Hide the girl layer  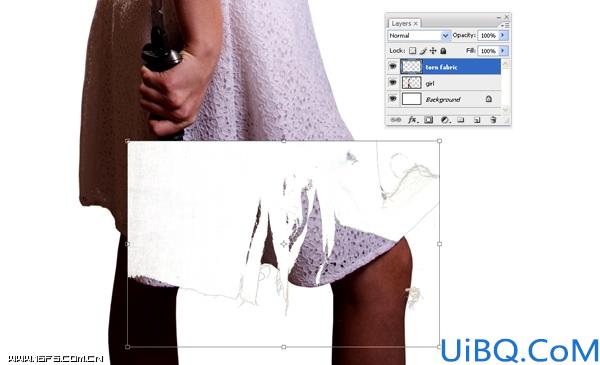(x=393, y=83)
